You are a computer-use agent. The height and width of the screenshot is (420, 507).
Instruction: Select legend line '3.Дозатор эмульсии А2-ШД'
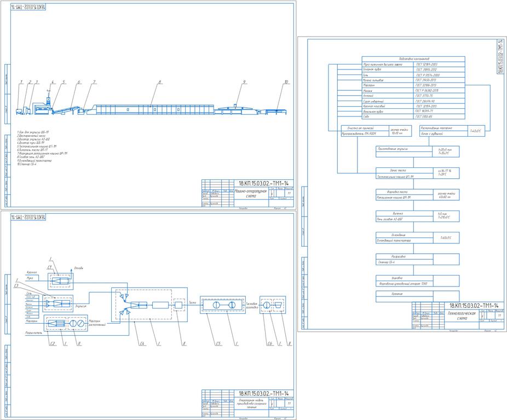point(33,139)
